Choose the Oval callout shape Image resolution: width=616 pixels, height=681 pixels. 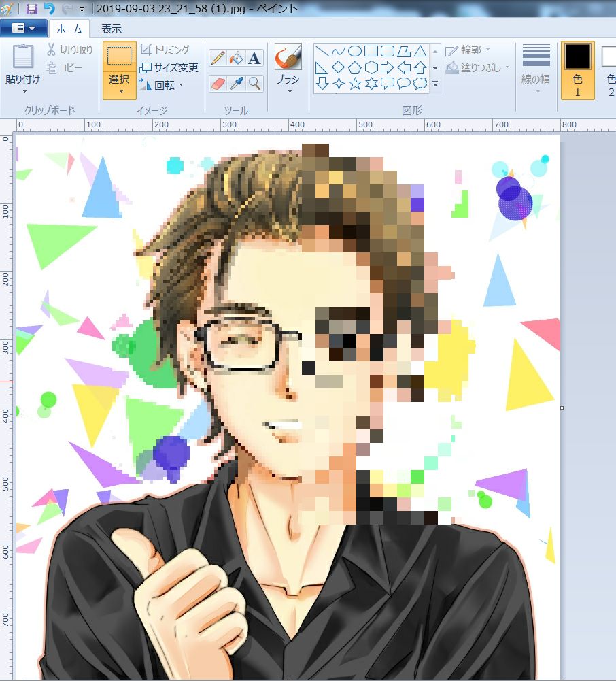click(404, 84)
